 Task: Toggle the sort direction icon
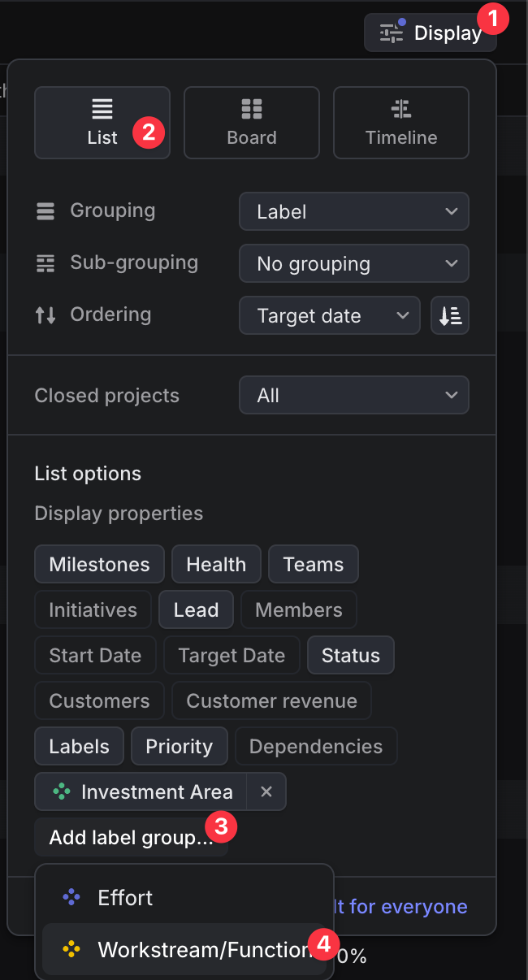(x=450, y=316)
